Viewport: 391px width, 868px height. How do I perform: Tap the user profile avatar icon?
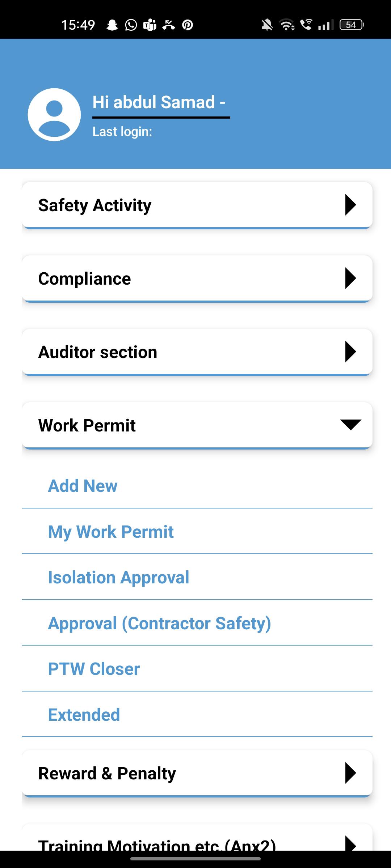tap(54, 115)
